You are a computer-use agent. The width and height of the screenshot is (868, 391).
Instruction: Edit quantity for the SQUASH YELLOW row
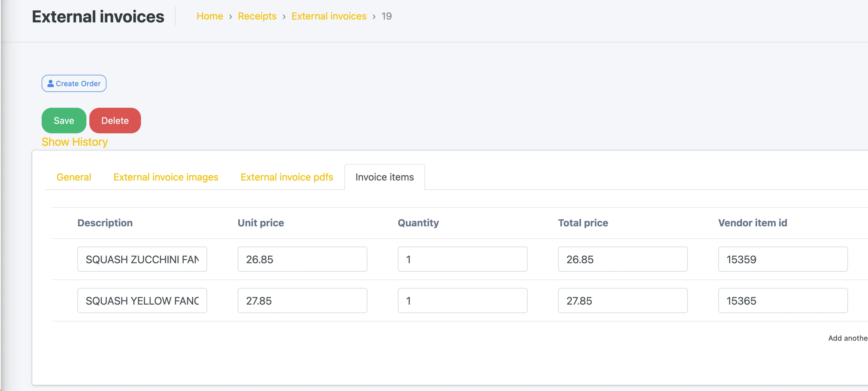pyautogui.click(x=462, y=301)
